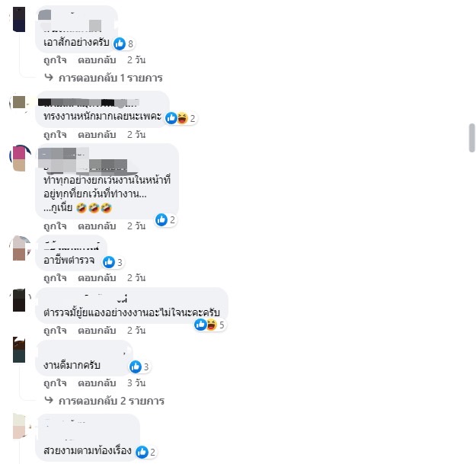Open the '2 วัน' timestamp of 'อาชีพตำรวจ' comment
Viewport: 476px width, 464px height.
point(136,277)
